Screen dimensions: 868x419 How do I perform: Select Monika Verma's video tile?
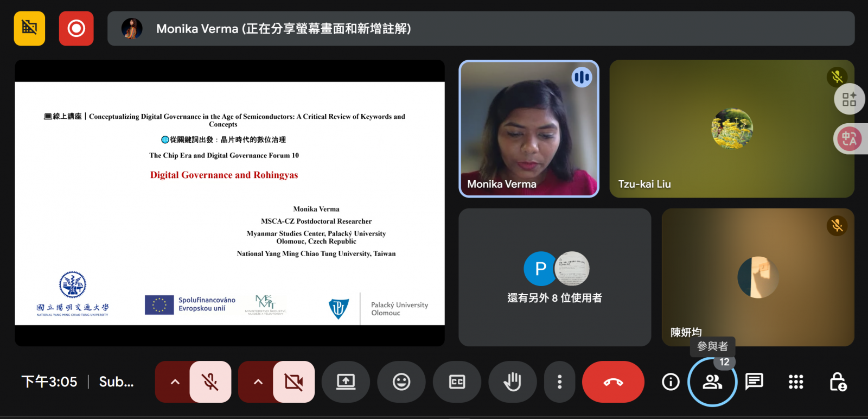point(529,129)
